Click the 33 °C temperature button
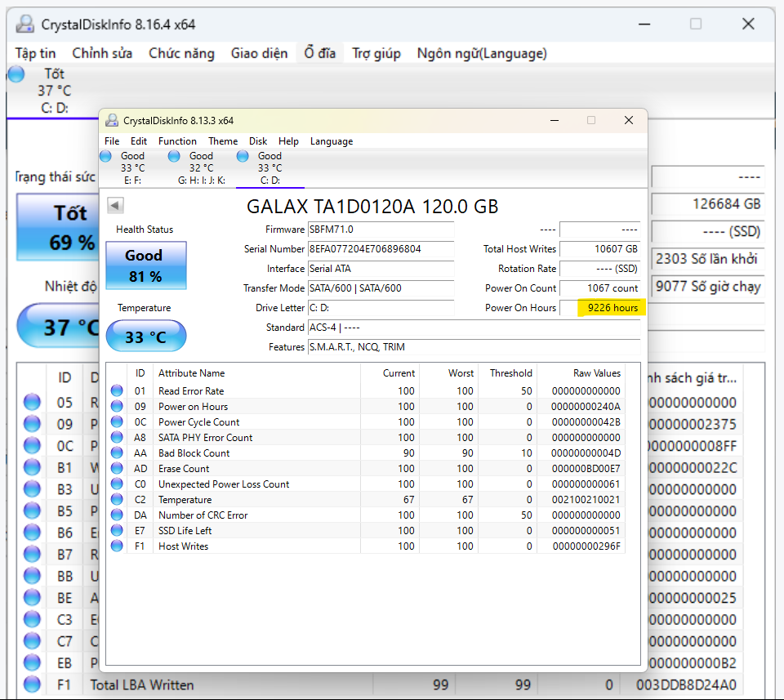 click(x=146, y=337)
